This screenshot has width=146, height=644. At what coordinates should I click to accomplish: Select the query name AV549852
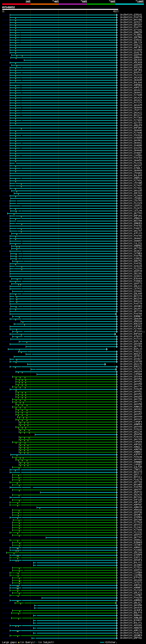[8, 8]
